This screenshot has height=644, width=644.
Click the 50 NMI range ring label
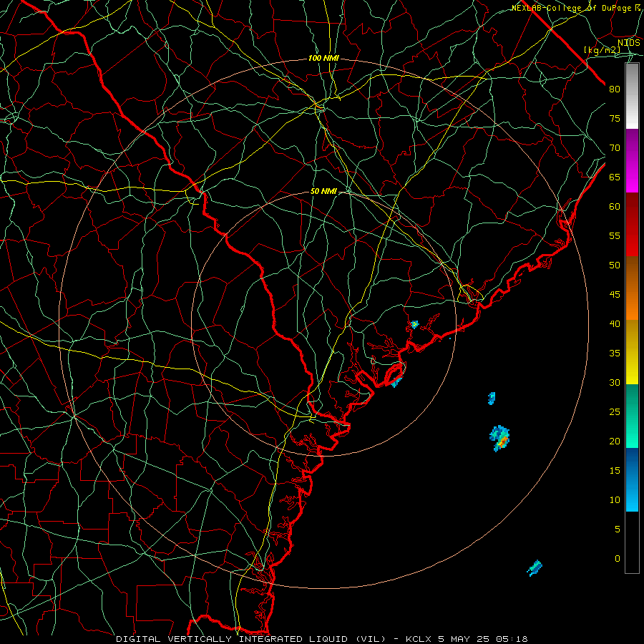pyautogui.click(x=323, y=191)
